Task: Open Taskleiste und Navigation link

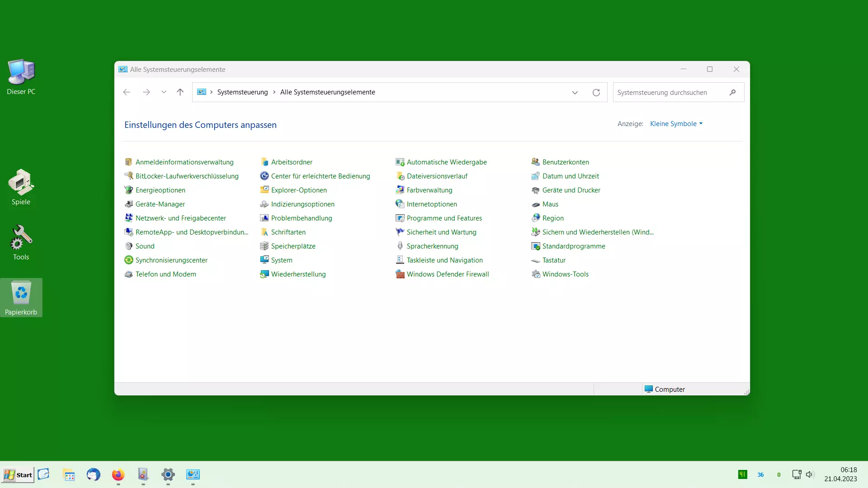Action: coord(444,260)
